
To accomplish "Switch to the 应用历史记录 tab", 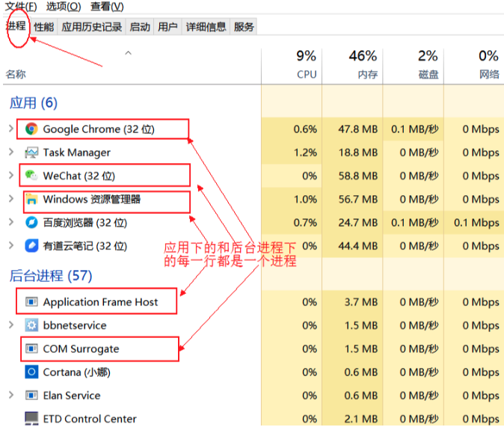I will (x=92, y=27).
